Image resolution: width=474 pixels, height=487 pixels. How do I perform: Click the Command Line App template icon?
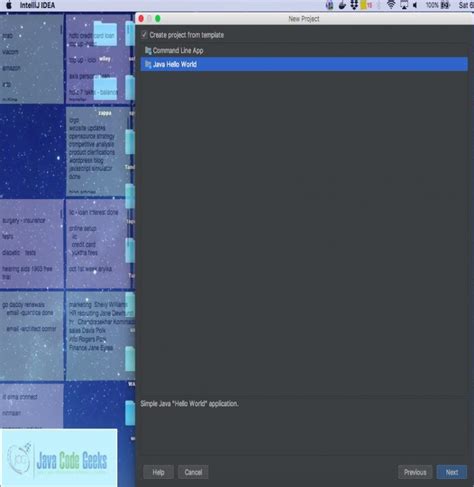click(x=148, y=51)
